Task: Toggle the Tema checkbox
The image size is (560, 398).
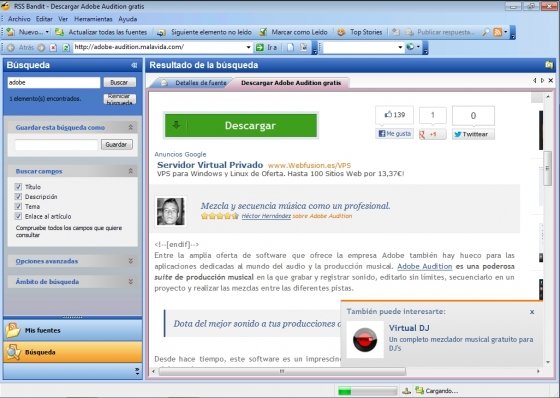Action: pos(18,206)
